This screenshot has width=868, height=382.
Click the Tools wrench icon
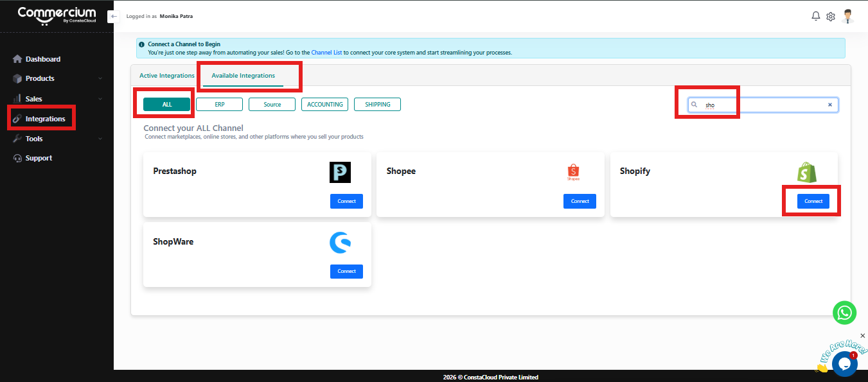pyautogui.click(x=17, y=139)
